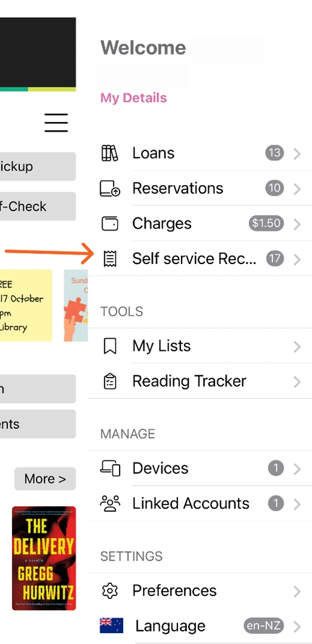Expand the Language row chevron
This screenshot has width=312, height=644.
297,626
